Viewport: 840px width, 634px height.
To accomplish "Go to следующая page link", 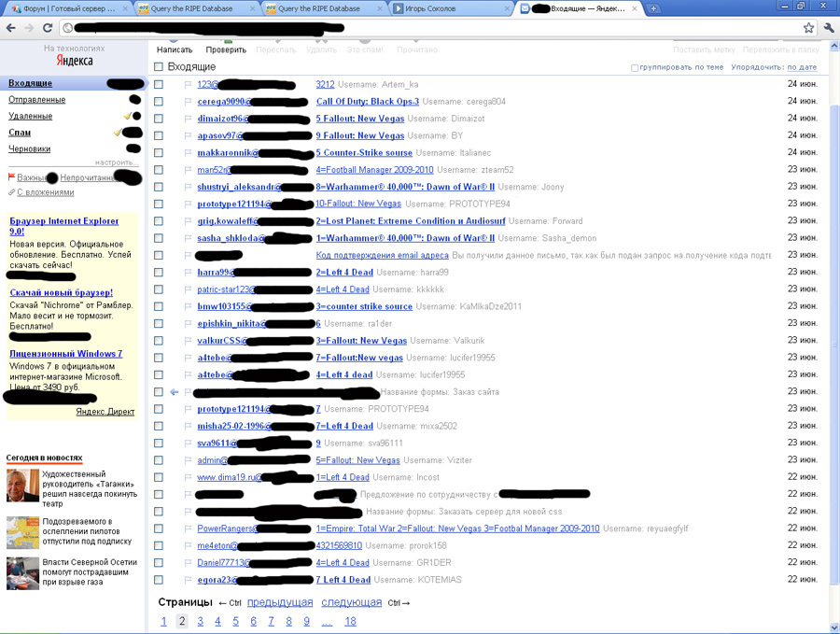I will pyautogui.click(x=352, y=602).
